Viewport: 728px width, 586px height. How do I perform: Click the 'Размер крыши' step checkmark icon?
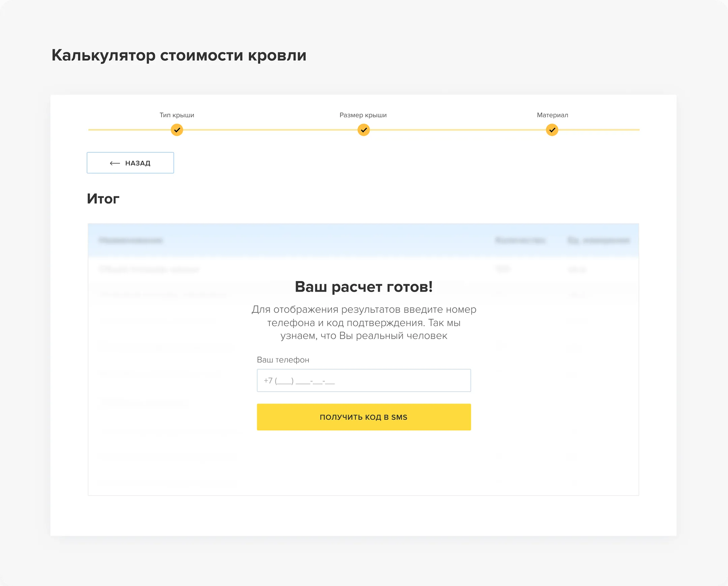click(363, 130)
